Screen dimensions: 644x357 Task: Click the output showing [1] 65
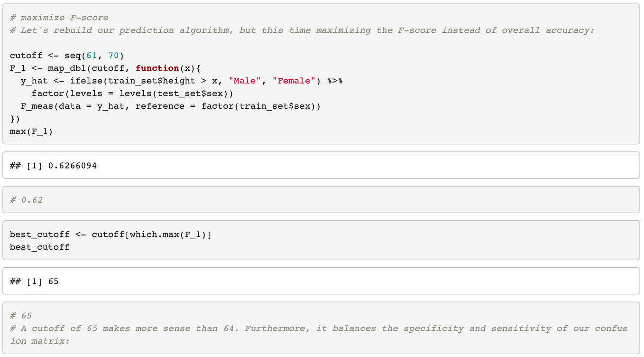(34, 281)
